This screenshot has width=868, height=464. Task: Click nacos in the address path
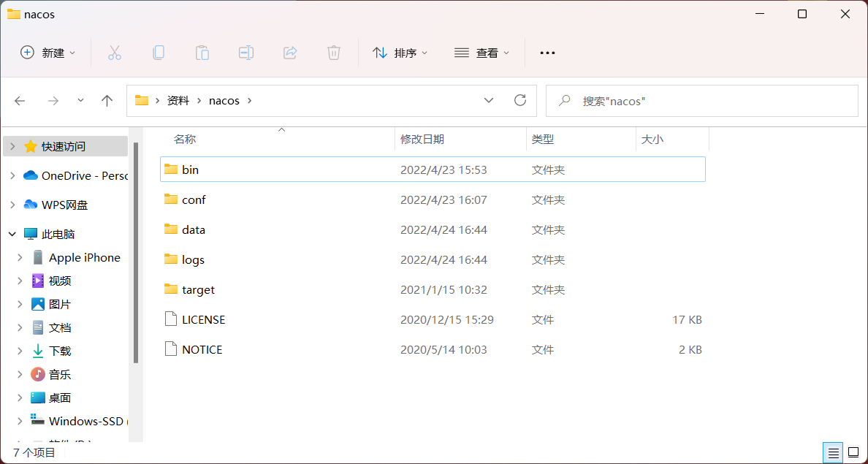coord(224,101)
